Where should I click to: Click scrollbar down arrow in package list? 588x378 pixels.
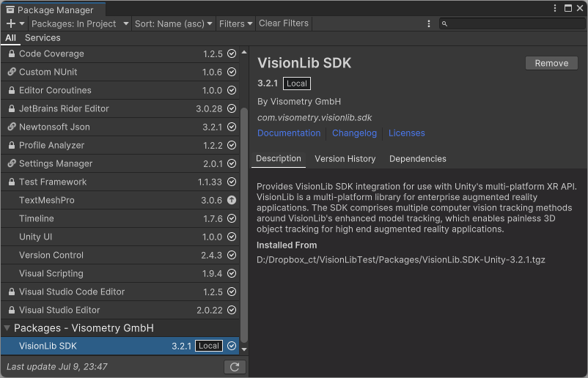click(x=244, y=349)
